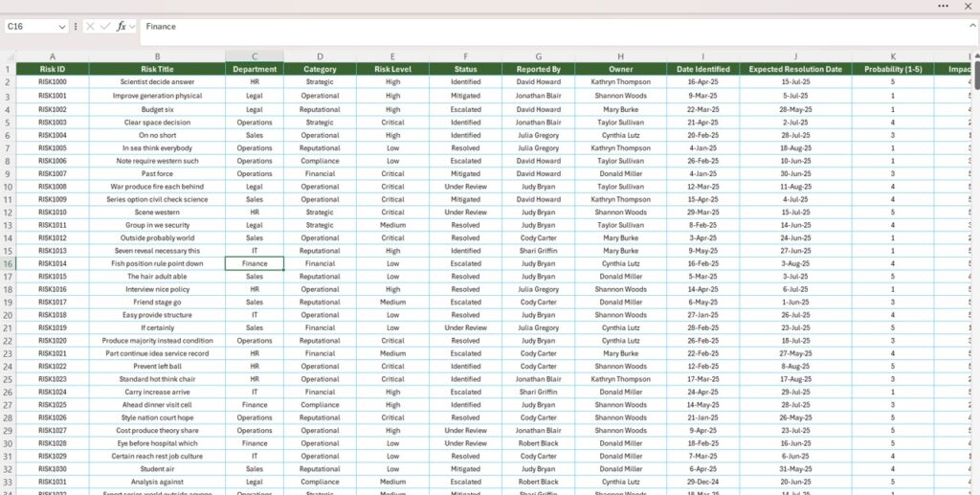Select cell Prevent left ball
980x495 pixels.
(x=158, y=367)
